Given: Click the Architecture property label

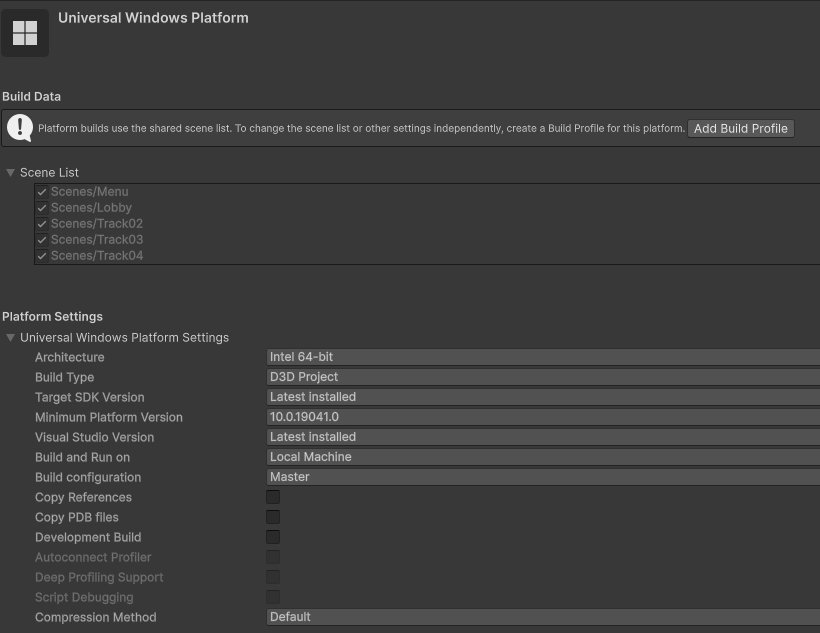Looking at the screenshot, I should (x=70, y=357).
